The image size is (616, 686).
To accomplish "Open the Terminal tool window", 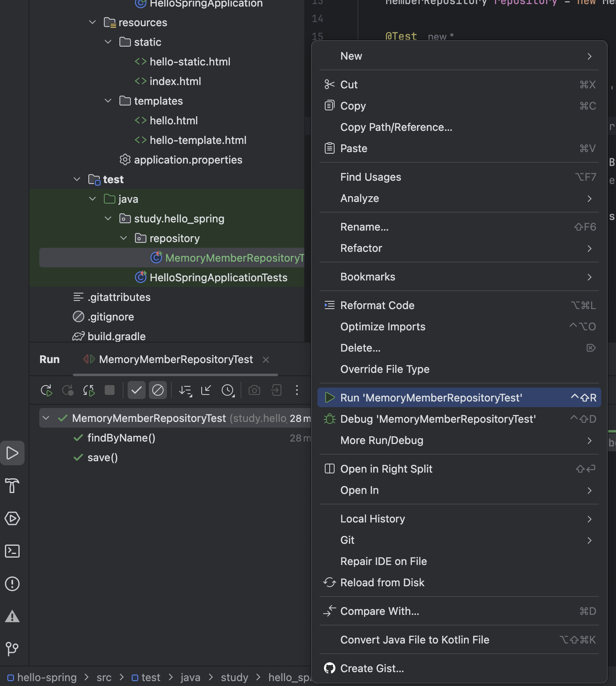I will click(12, 551).
